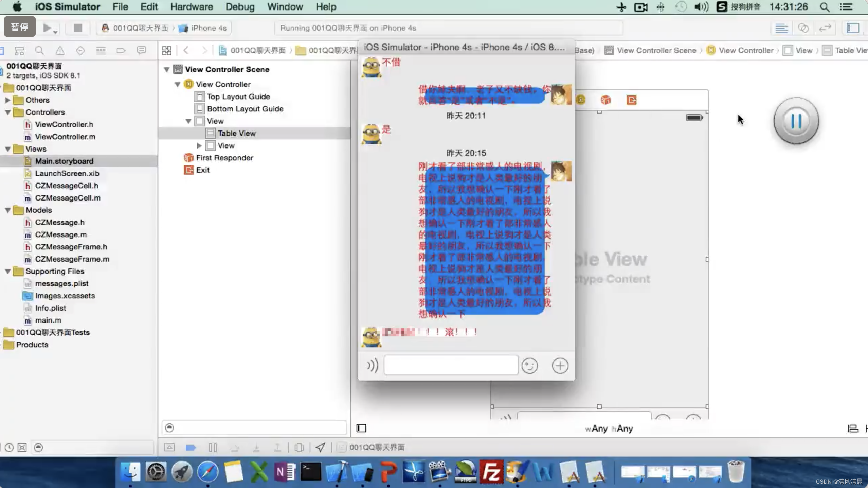Open the Debug menu

(x=240, y=7)
